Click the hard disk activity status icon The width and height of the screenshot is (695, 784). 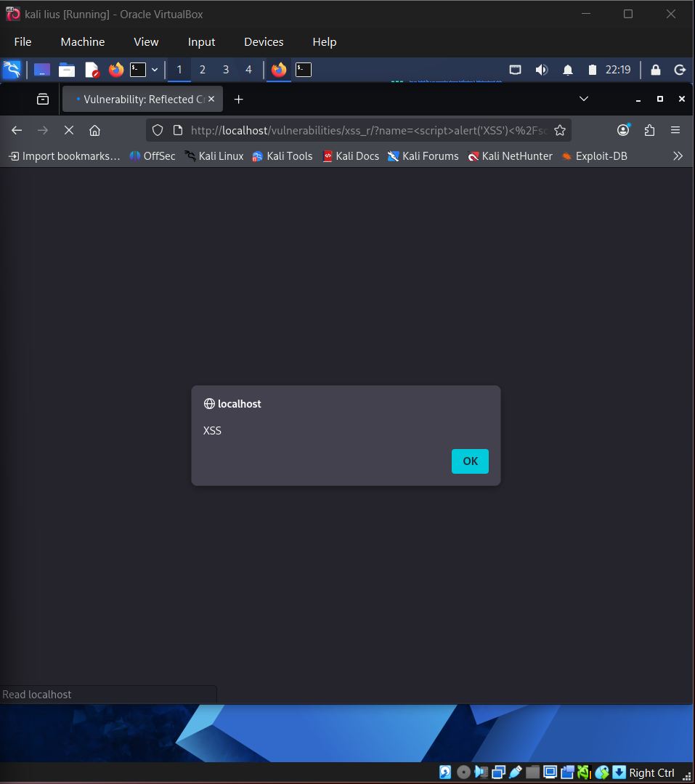[x=445, y=772]
